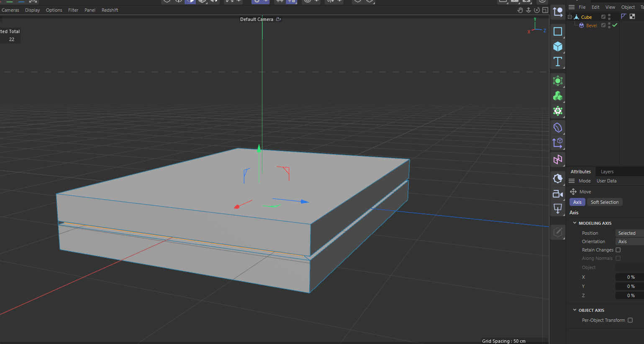
Task: Open the Redshift viewport menu
Action: coord(110,10)
